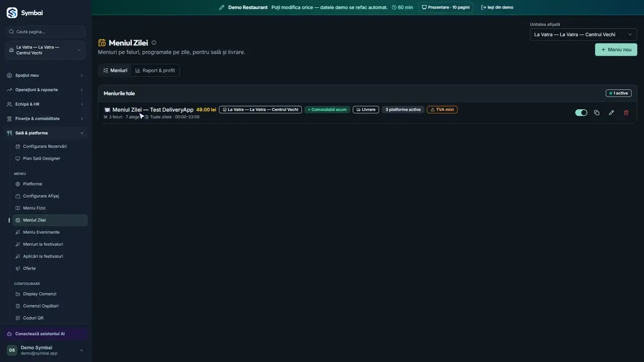Click info icon next to Meniul Zilei title

154,43
